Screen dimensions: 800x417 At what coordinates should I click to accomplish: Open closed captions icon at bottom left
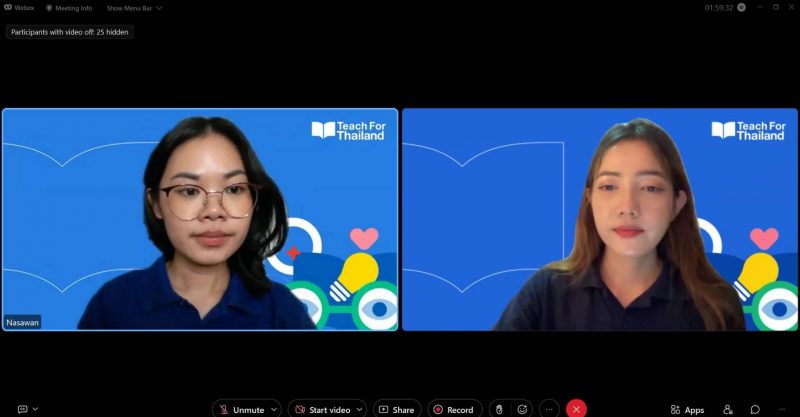[23, 409]
